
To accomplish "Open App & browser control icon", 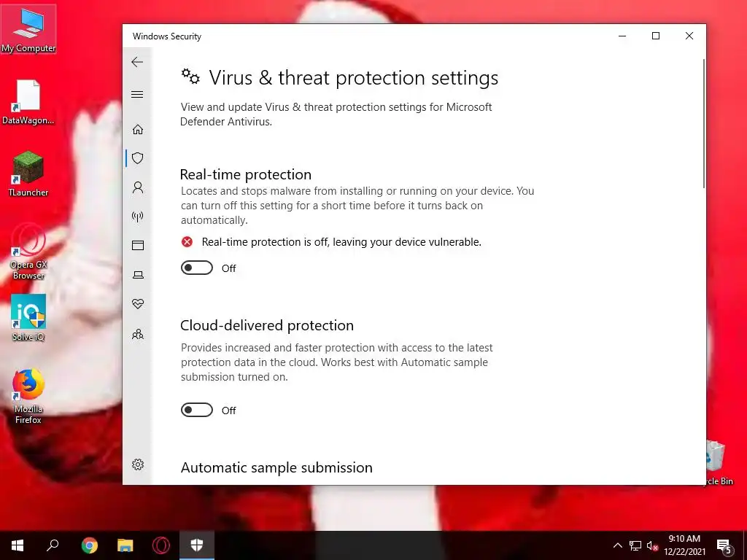I will click(x=138, y=245).
